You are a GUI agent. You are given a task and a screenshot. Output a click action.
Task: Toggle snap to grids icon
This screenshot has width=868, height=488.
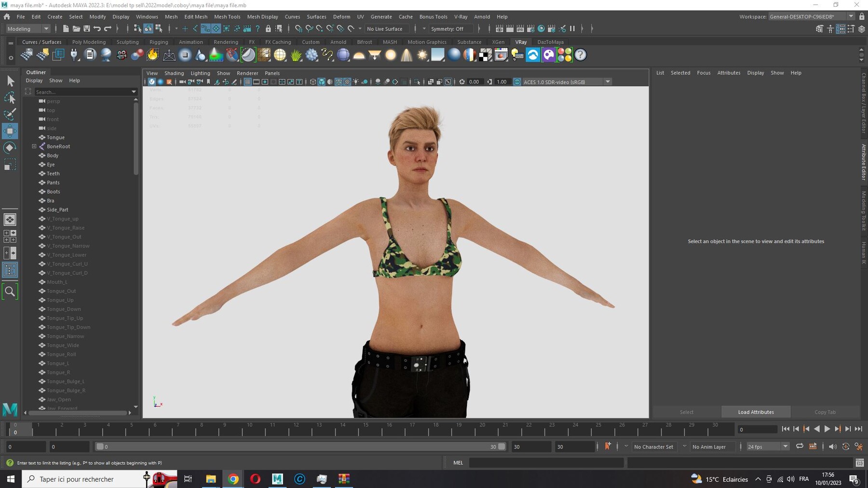click(x=298, y=29)
